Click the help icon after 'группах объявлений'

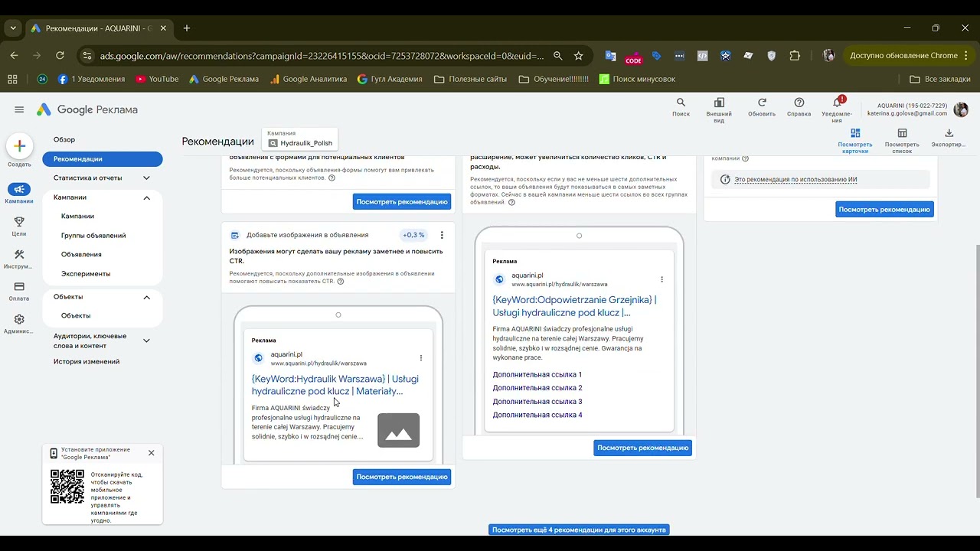point(511,202)
